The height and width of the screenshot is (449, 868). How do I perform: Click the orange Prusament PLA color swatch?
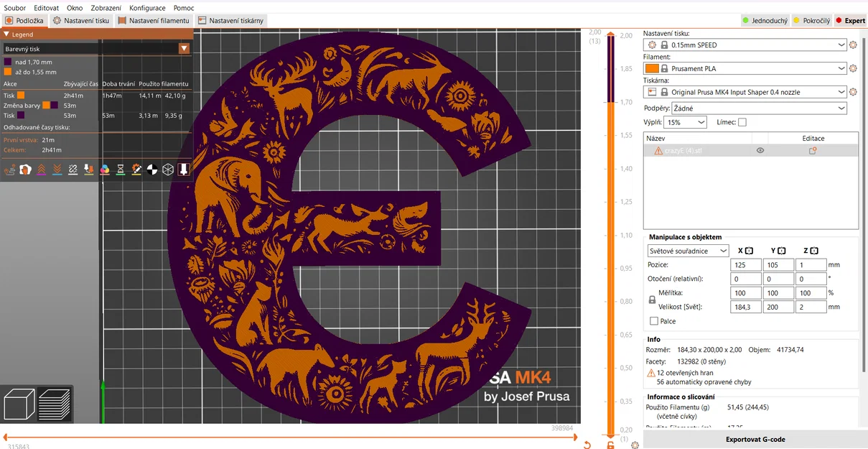point(652,69)
